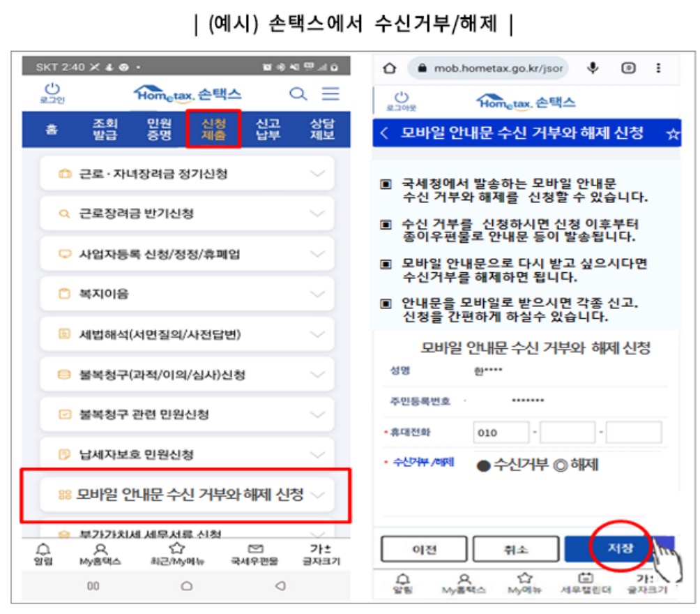700x614 pixels.
Task: Tap the 로그인 power icon in left phone
Action: pyautogui.click(x=52, y=93)
